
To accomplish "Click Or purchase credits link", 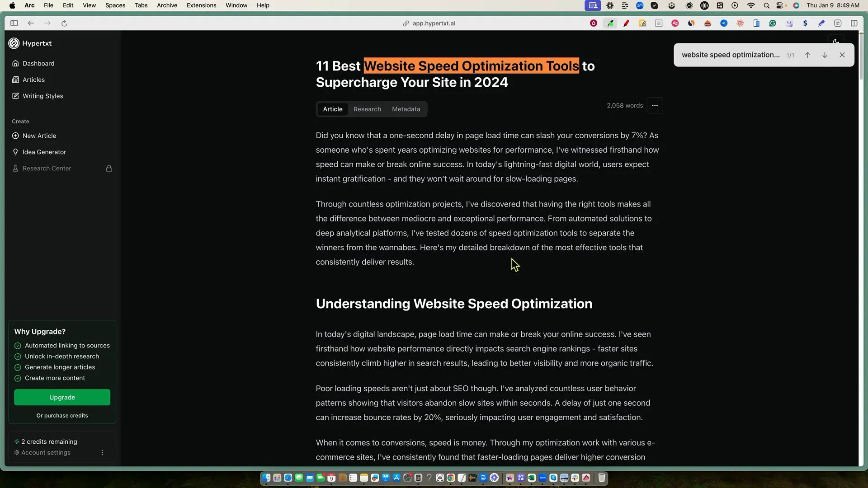I will 62,415.
